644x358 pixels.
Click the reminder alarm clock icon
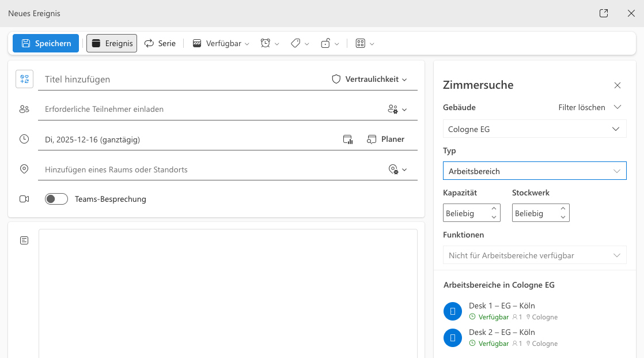266,43
